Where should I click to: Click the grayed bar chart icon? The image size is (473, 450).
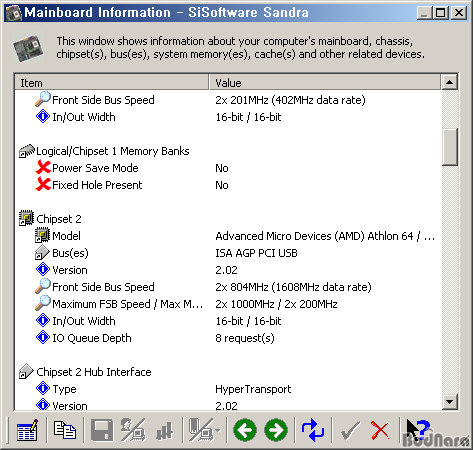[x=165, y=431]
